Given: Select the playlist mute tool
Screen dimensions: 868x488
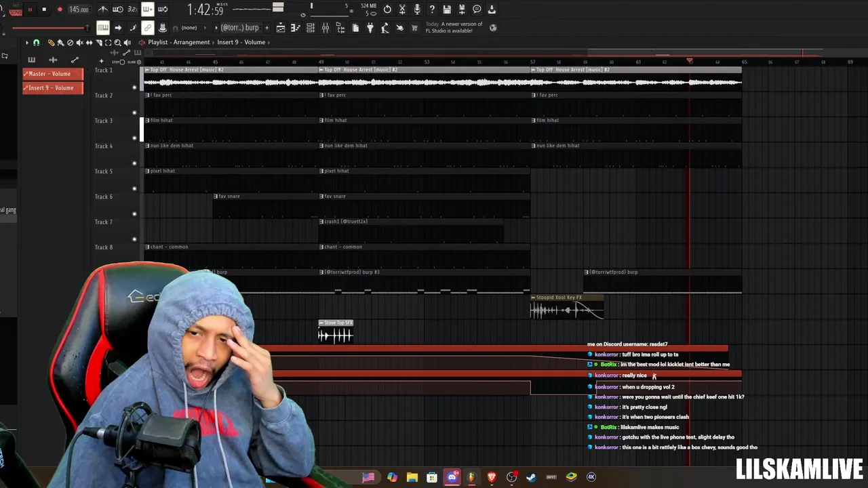Looking at the screenshot, I should (79, 43).
